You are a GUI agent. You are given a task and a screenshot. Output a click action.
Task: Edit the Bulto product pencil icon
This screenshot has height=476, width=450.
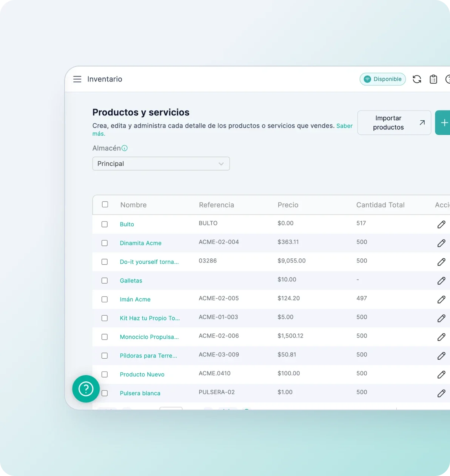441,224
